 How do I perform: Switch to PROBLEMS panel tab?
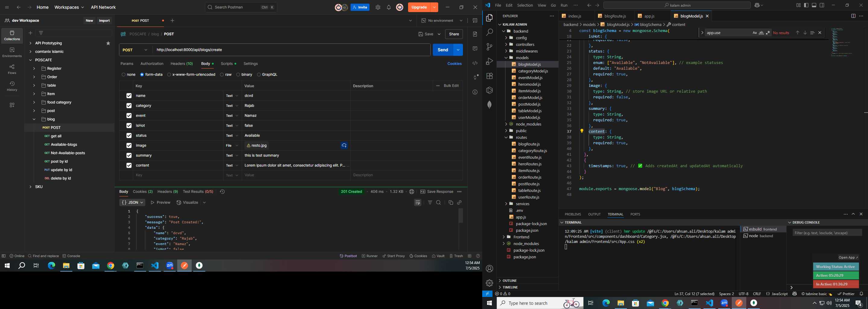(573, 214)
